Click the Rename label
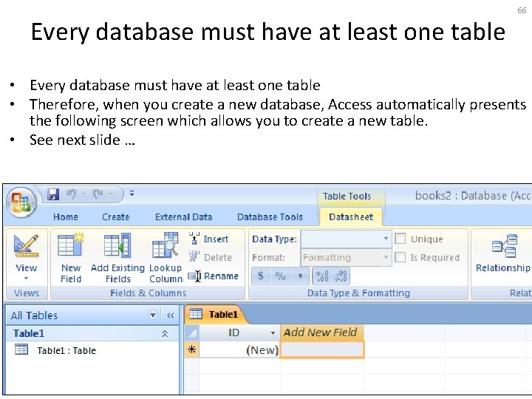This screenshot has width=532, height=399. point(221,276)
